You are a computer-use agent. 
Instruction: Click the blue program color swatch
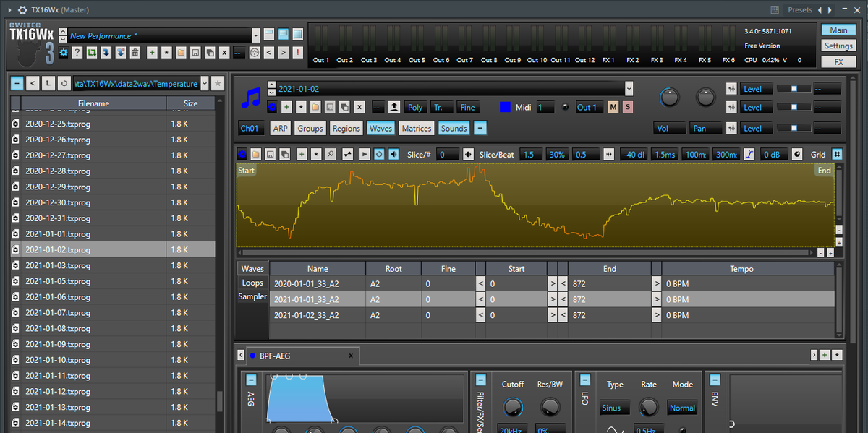(x=505, y=107)
